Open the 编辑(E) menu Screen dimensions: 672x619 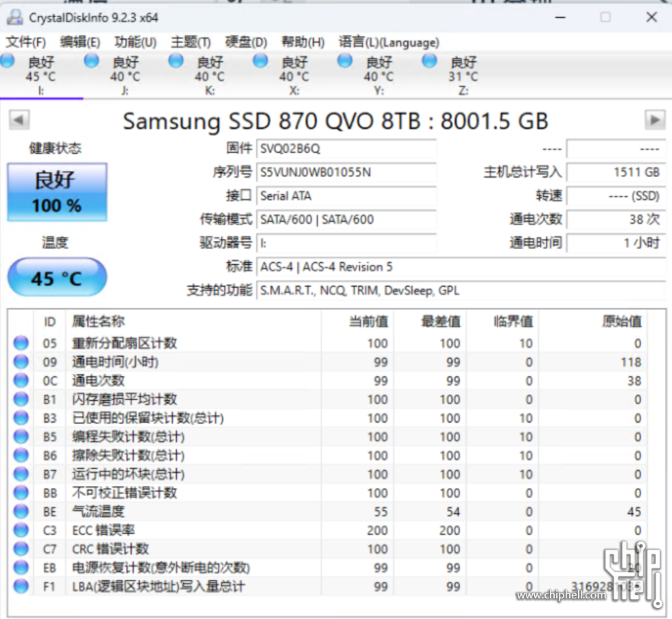pos(80,43)
